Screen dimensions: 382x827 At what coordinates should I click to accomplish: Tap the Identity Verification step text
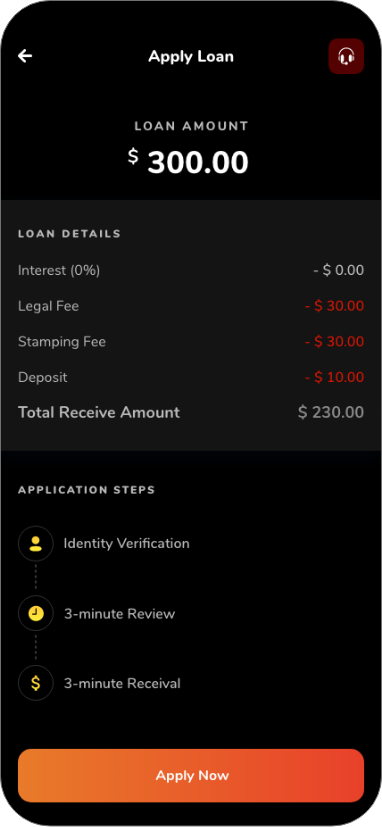(x=127, y=543)
